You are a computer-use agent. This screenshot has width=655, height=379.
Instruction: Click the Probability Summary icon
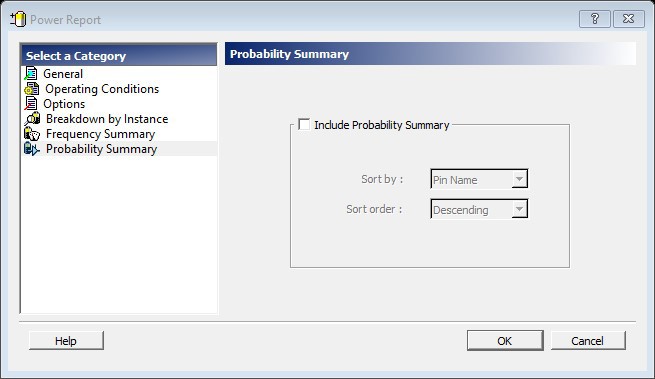pos(32,149)
